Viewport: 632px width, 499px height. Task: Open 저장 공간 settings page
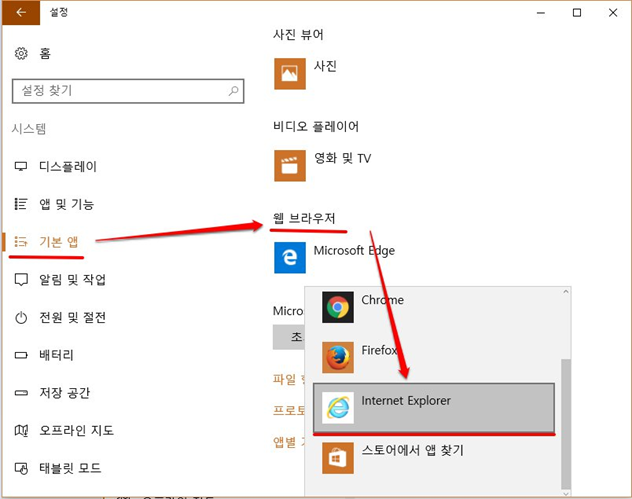[x=64, y=393]
